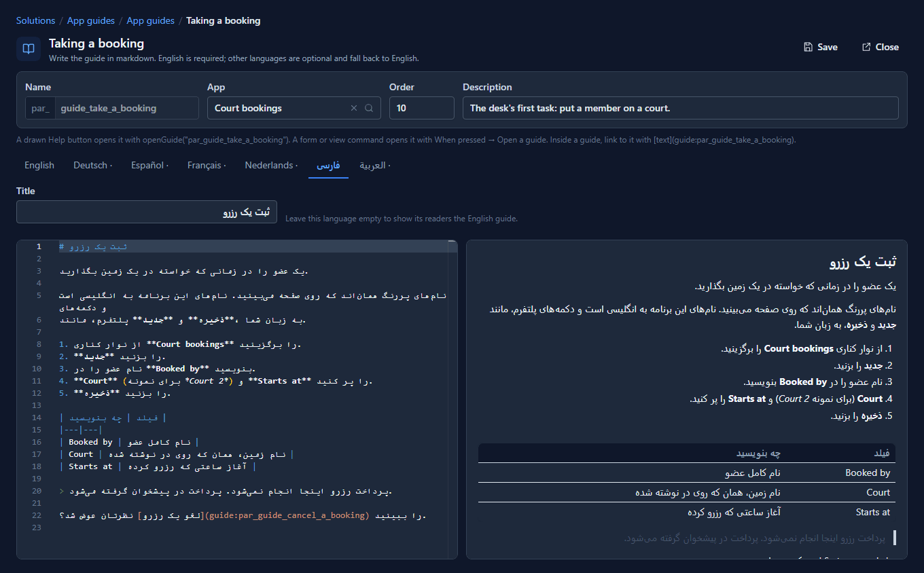924x573 pixels.
Task: Clear the Court bookings app selection
Action: point(354,108)
